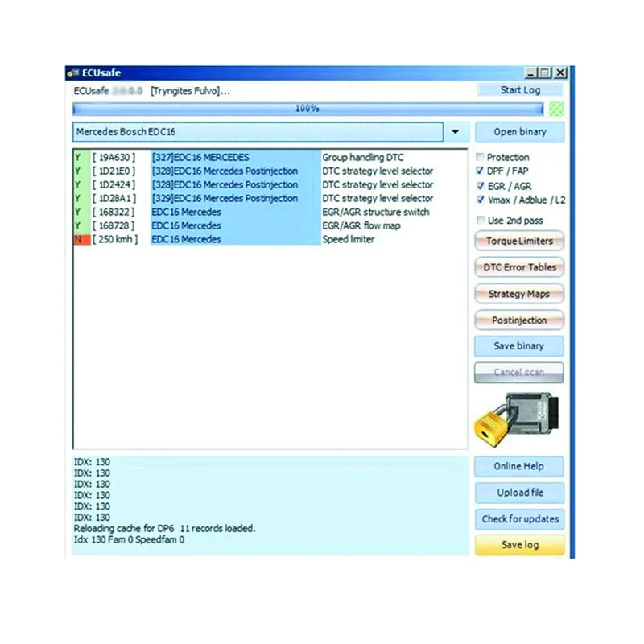Select the row with address 1D2424
The height and width of the screenshot is (644, 644).
coord(270,184)
